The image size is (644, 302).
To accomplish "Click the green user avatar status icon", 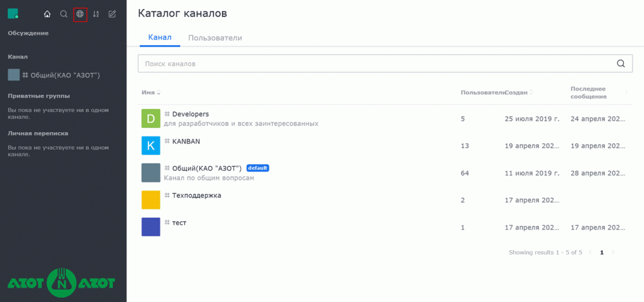I will point(13,14).
